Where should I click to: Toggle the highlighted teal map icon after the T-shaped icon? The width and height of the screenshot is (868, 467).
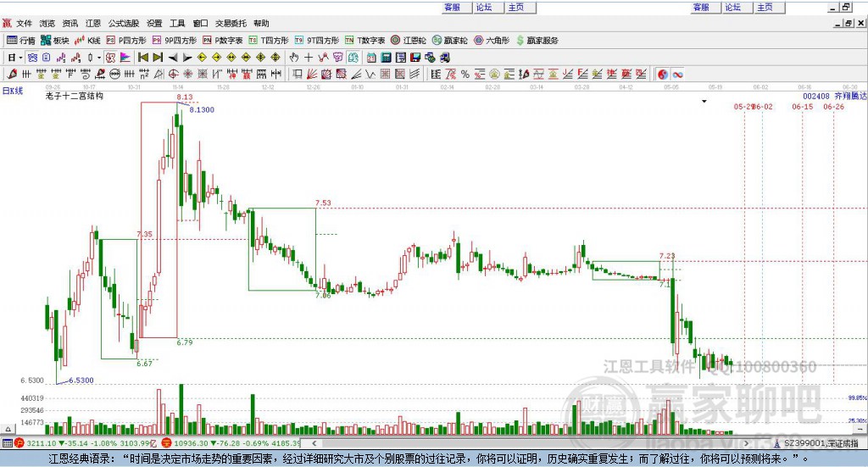click(353, 57)
